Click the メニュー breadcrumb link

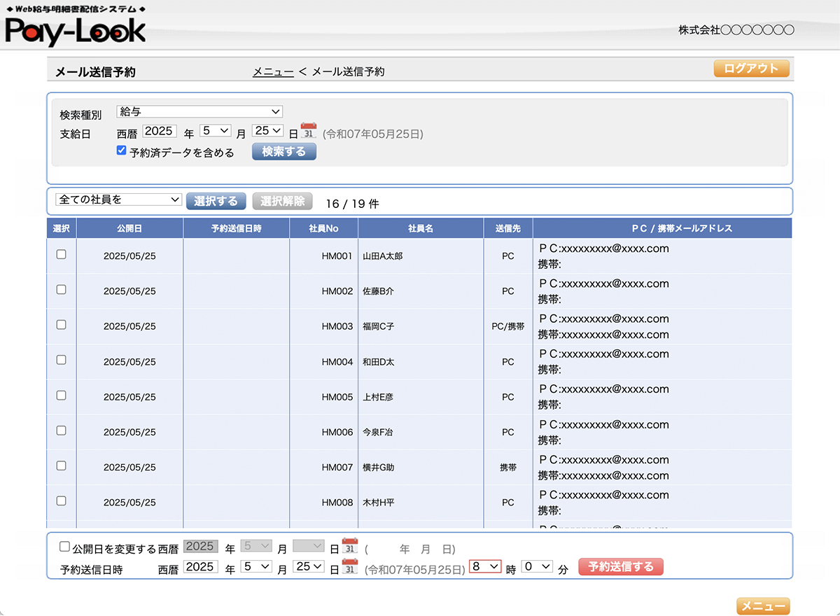[273, 71]
